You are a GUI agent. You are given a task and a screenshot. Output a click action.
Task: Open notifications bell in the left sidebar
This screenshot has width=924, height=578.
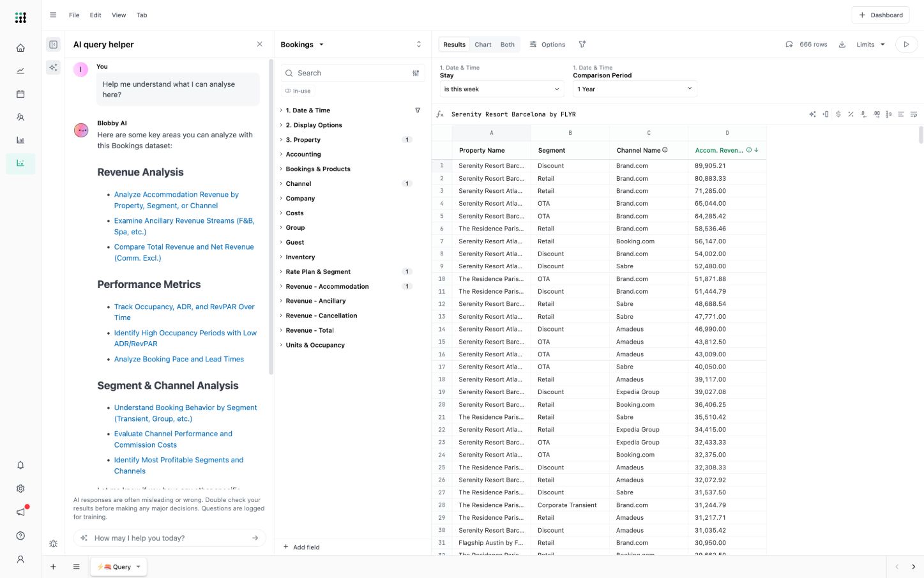point(20,465)
